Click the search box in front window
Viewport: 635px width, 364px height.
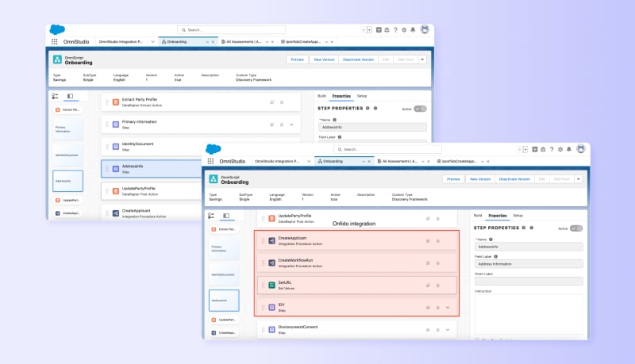(x=387, y=149)
